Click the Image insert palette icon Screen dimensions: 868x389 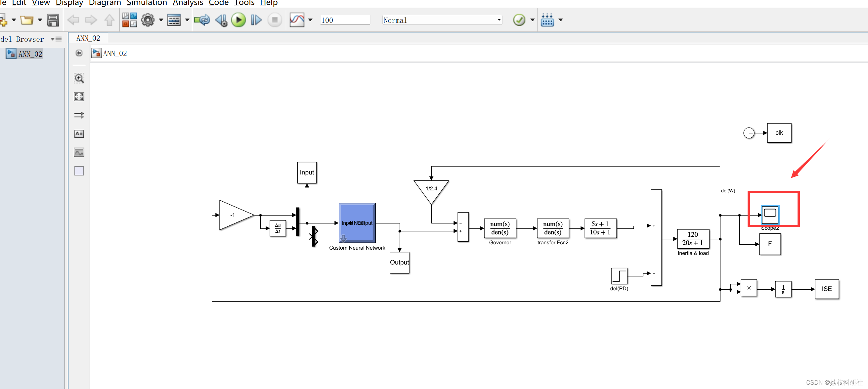click(x=79, y=152)
